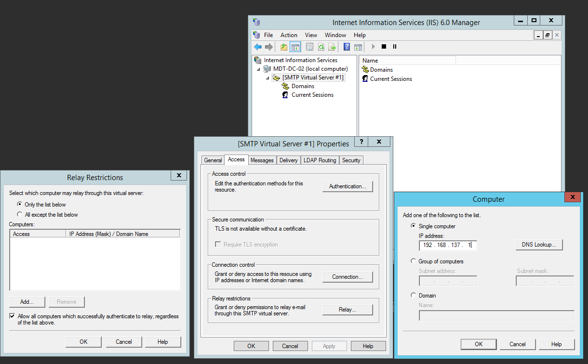Screen dimensions: 588x364
Task: Click the Export List toolbar icon
Action: pyautogui.click(x=332, y=47)
